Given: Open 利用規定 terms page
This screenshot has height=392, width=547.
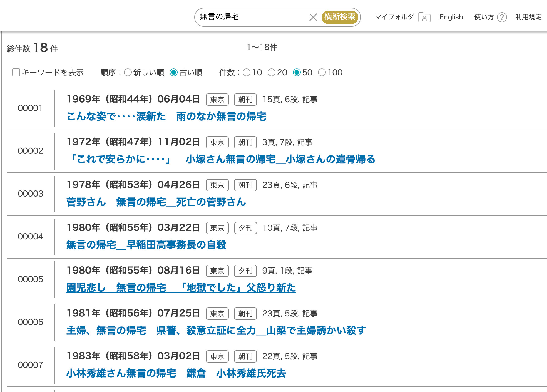Looking at the screenshot, I should [x=528, y=17].
